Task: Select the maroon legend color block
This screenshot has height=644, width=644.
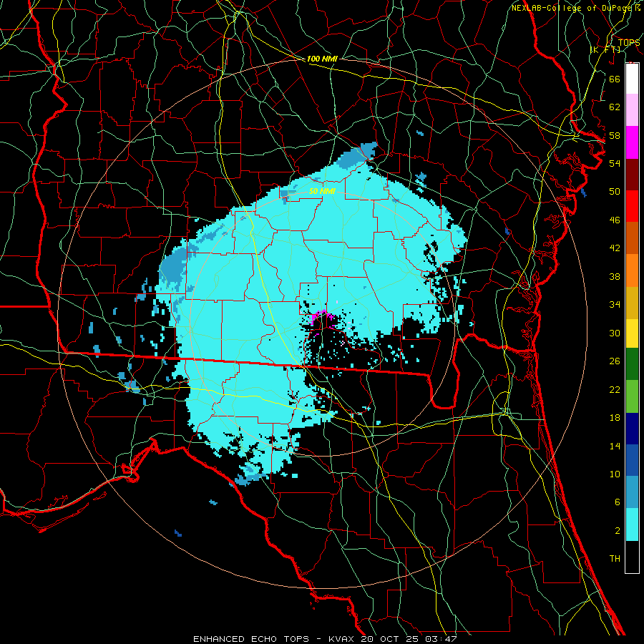Action: point(632,175)
